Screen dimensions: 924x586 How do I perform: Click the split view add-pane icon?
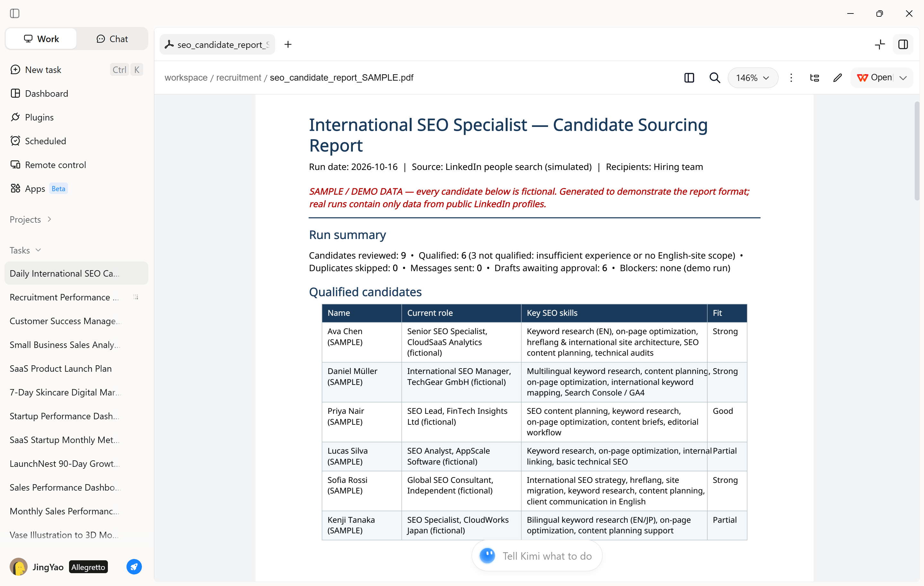pos(879,45)
